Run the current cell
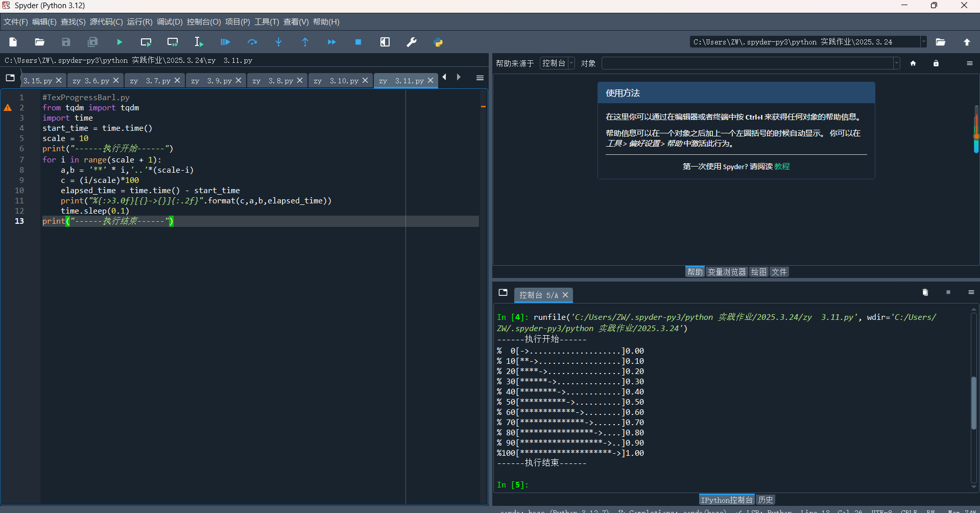This screenshot has height=513, width=980. point(146,42)
